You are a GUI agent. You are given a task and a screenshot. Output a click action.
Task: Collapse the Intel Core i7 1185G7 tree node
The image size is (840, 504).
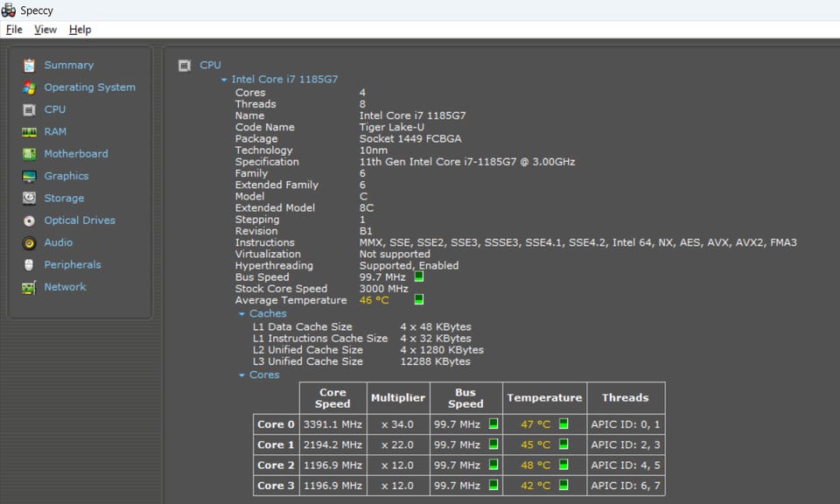pyautogui.click(x=224, y=80)
